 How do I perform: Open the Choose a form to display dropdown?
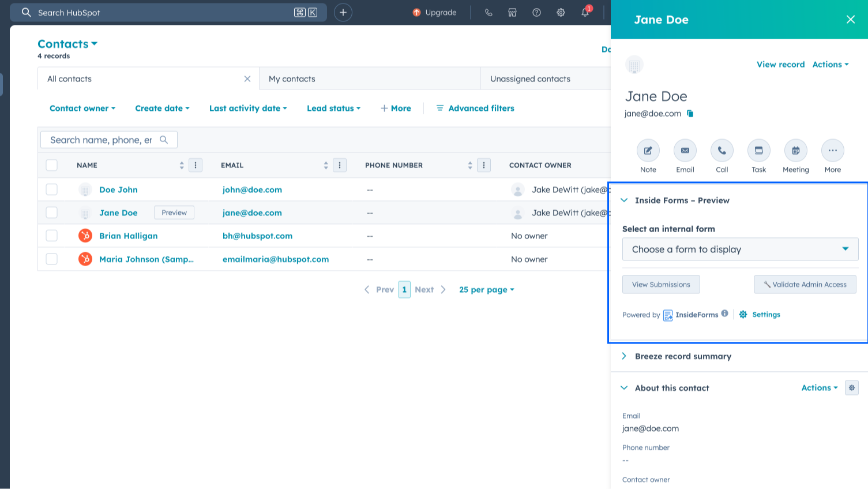click(740, 249)
